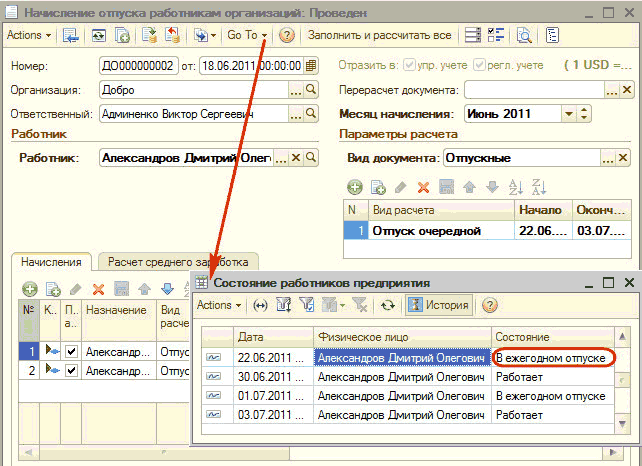Viewport: 642px width, 466px height.
Task: Click the magnifier icon beside Организация field
Action: 311,89
